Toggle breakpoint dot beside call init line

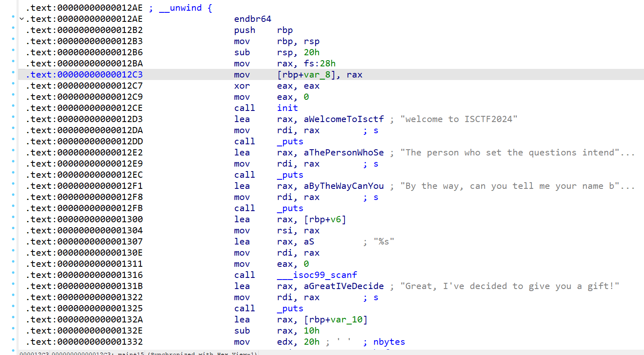coord(13,106)
